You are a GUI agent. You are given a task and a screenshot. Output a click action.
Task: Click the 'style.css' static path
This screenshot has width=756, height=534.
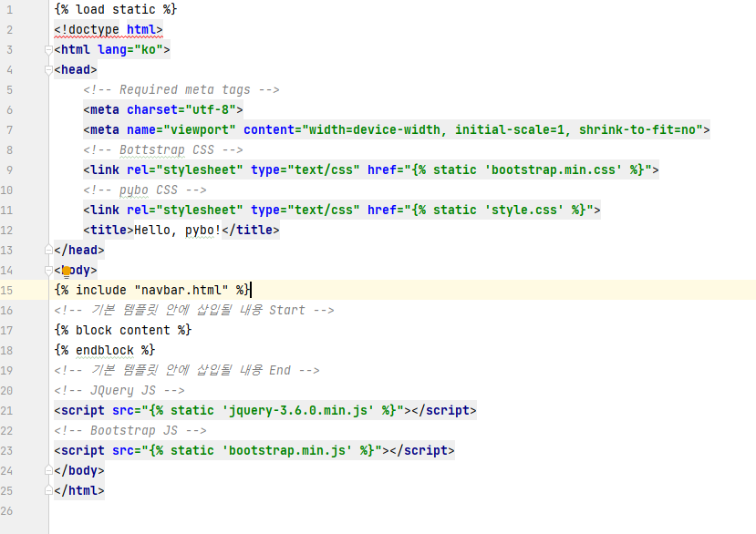coord(524,211)
